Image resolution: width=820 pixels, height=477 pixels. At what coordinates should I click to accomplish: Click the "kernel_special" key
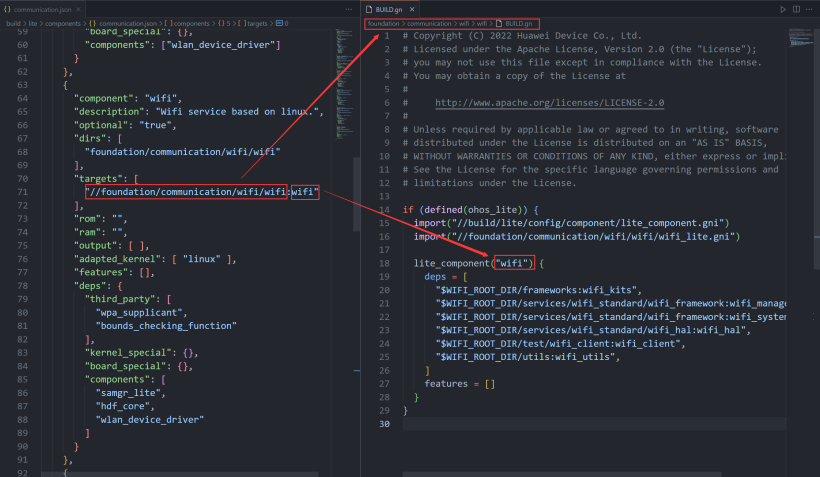point(128,353)
